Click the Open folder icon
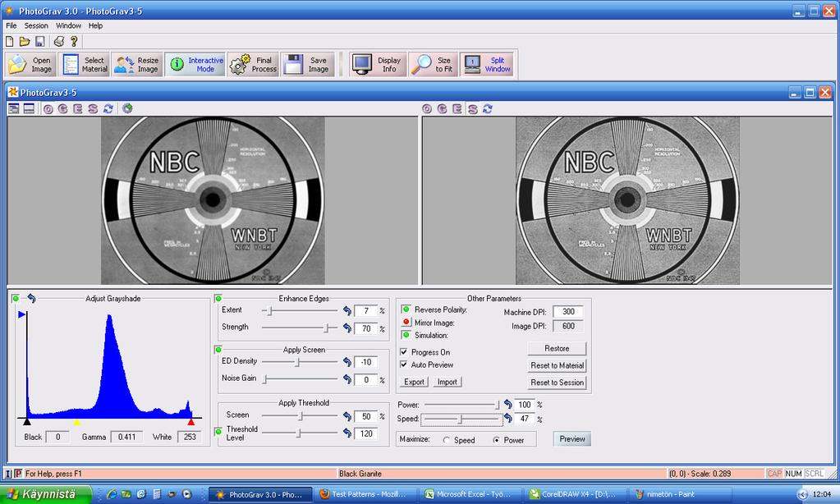Screen dimensions: 840x504 (25, 41)
